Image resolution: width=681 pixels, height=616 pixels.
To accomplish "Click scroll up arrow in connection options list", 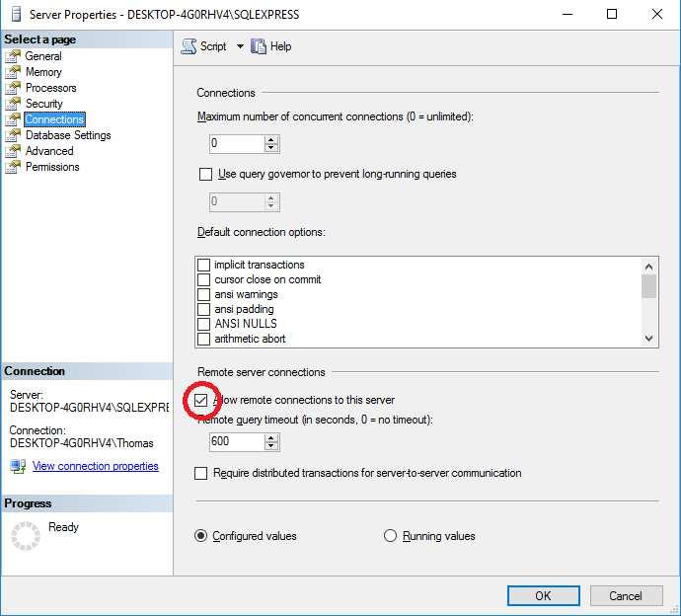I will click(648, 268).
